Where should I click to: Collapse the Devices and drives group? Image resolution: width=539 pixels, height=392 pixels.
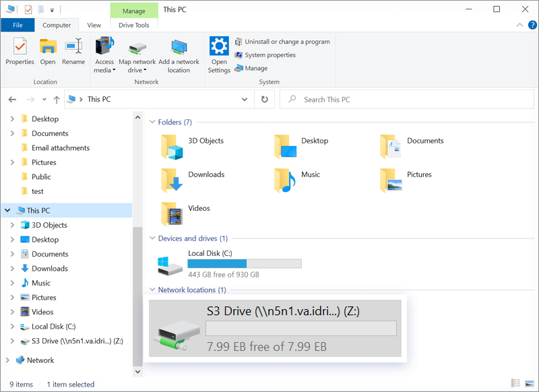152,238
